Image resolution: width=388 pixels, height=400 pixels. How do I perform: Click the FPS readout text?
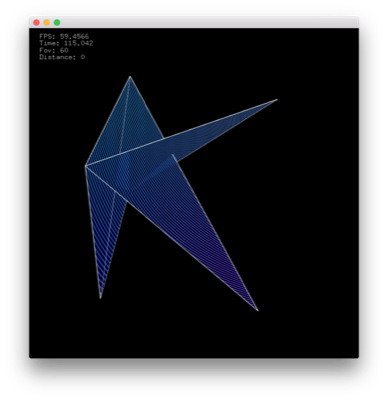click(64, 36)
